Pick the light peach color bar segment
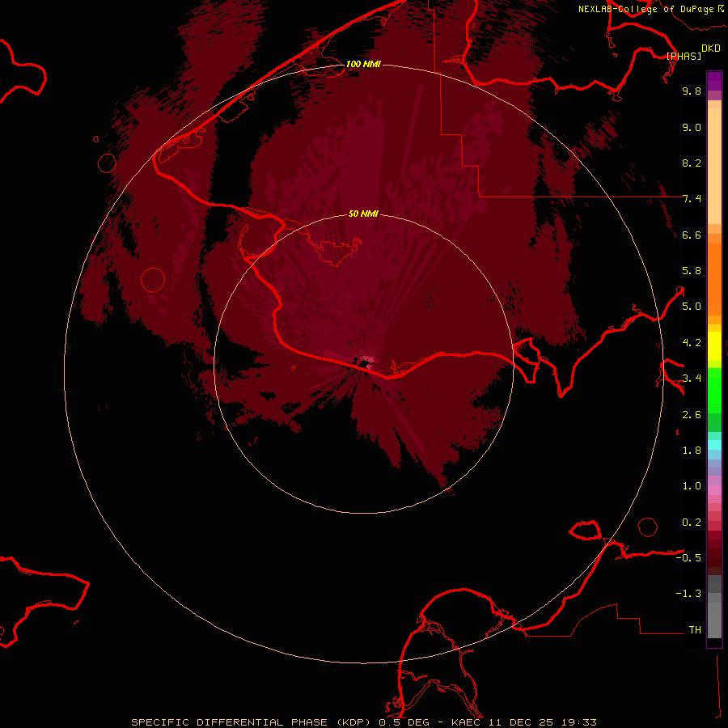728x728 pixels. (714, 166)
